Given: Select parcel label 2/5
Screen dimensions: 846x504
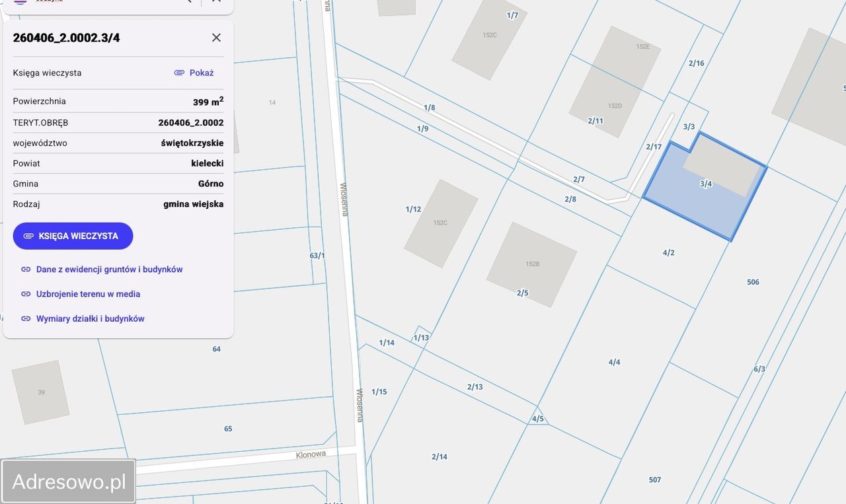Looking at the screenshot, I should coord(523,293).
